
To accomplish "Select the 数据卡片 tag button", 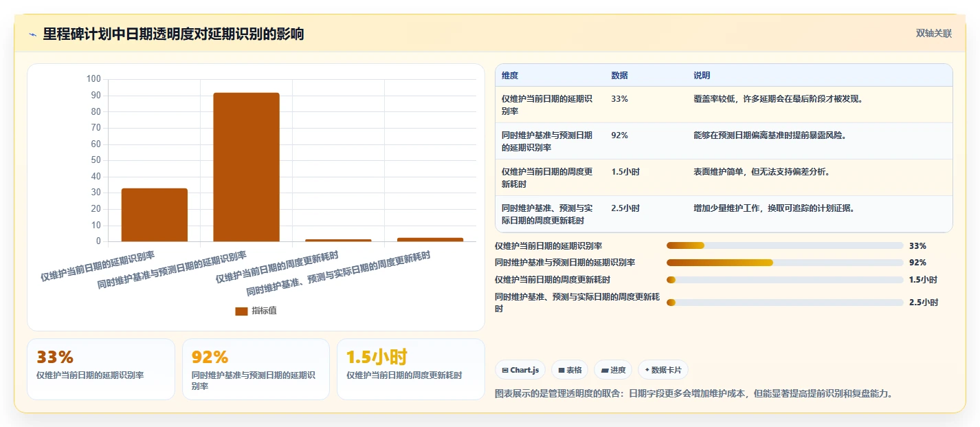I will (x=663, y=370).
